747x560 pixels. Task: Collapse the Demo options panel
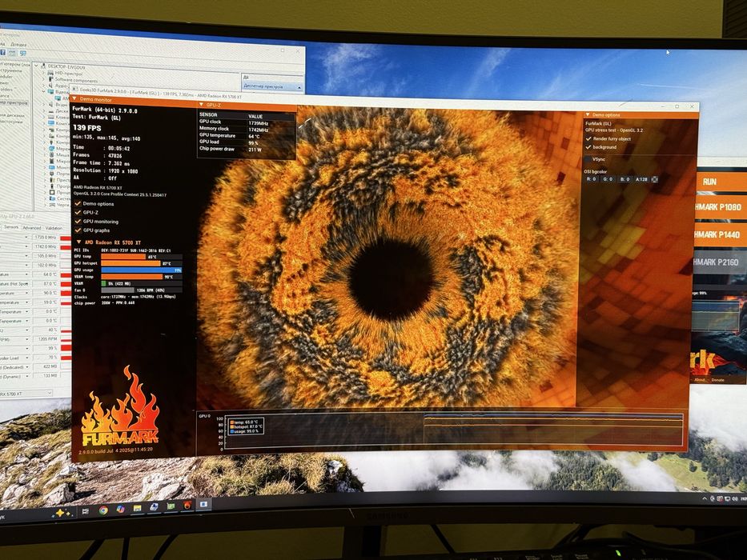588,114
